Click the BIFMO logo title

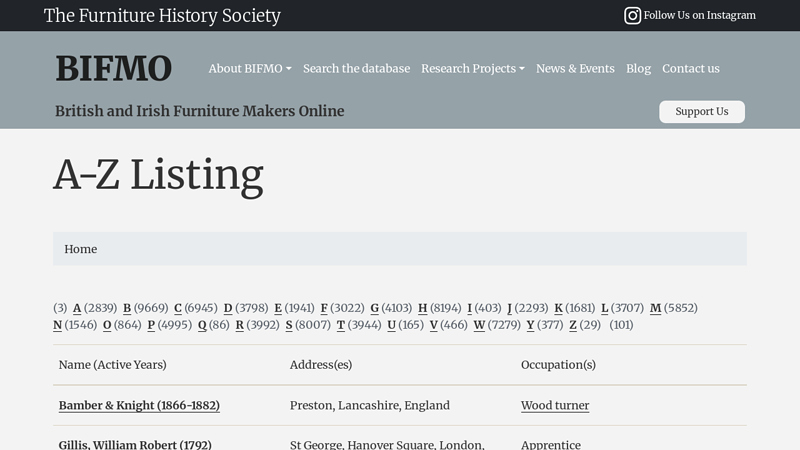coord(114,68)
